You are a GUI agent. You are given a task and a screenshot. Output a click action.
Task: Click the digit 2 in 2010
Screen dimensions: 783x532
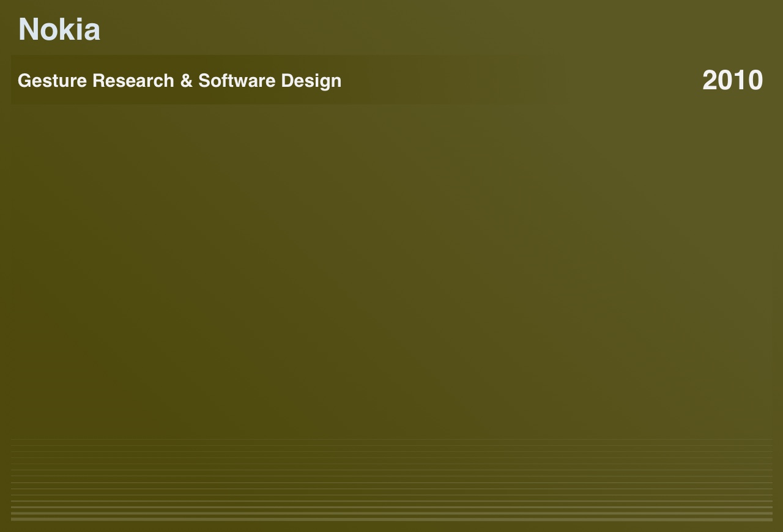(710, 80)
